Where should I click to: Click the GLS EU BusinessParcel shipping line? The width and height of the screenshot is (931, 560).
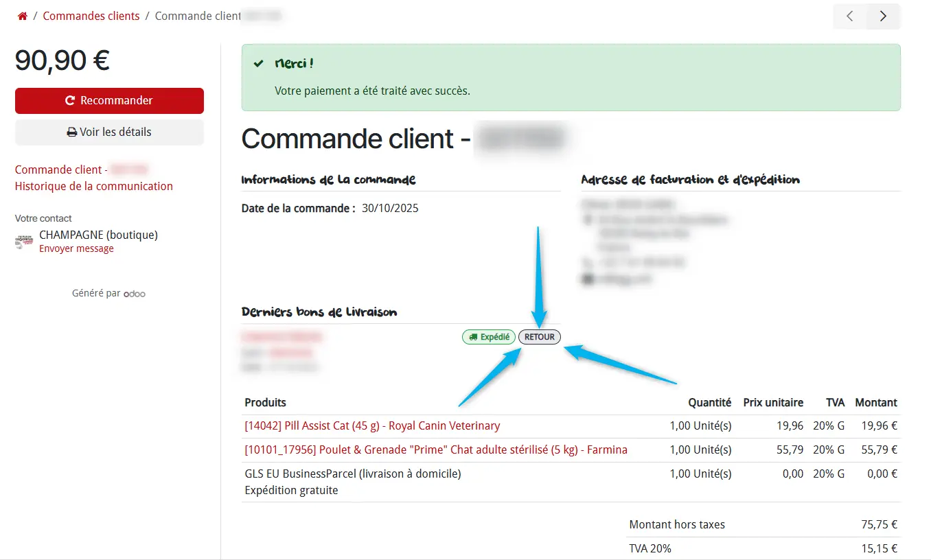352,474
